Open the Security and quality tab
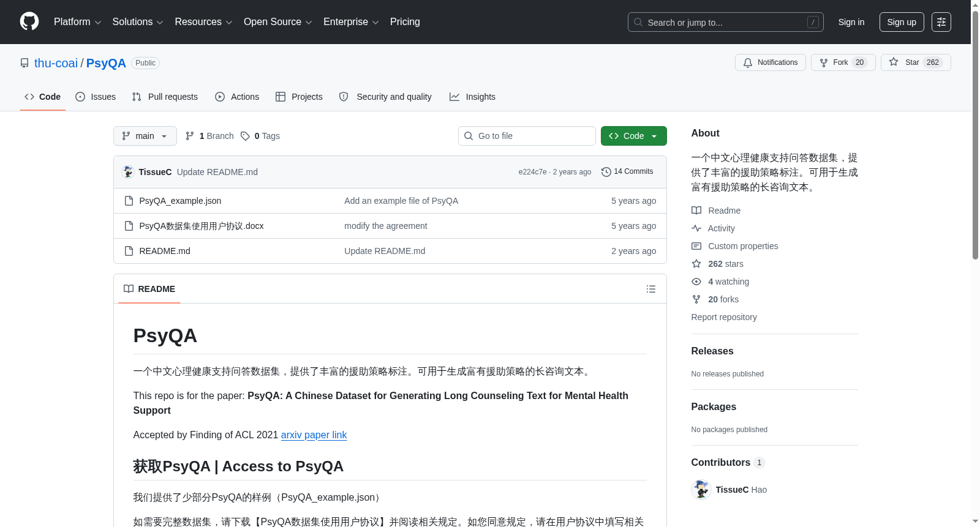Viewport: 980px width, 527px height. (385, 97)
